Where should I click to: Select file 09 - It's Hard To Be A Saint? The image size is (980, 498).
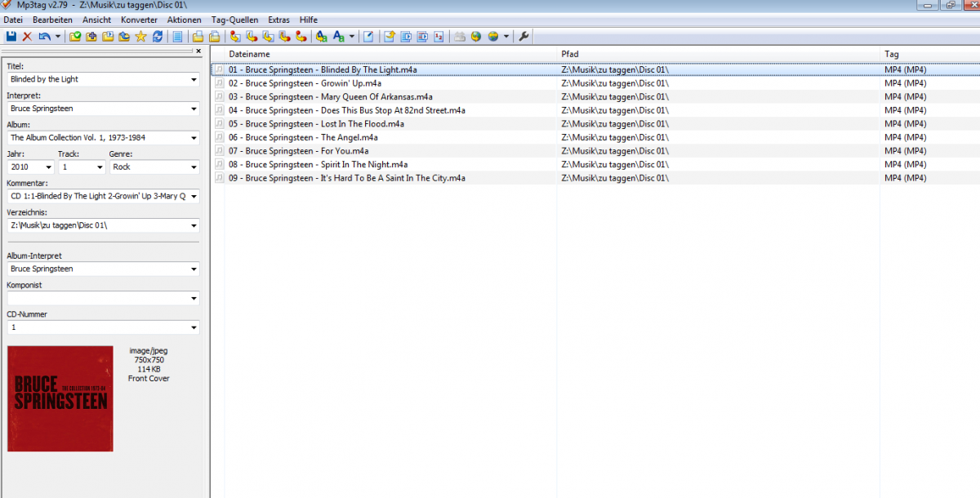[347, 178]
